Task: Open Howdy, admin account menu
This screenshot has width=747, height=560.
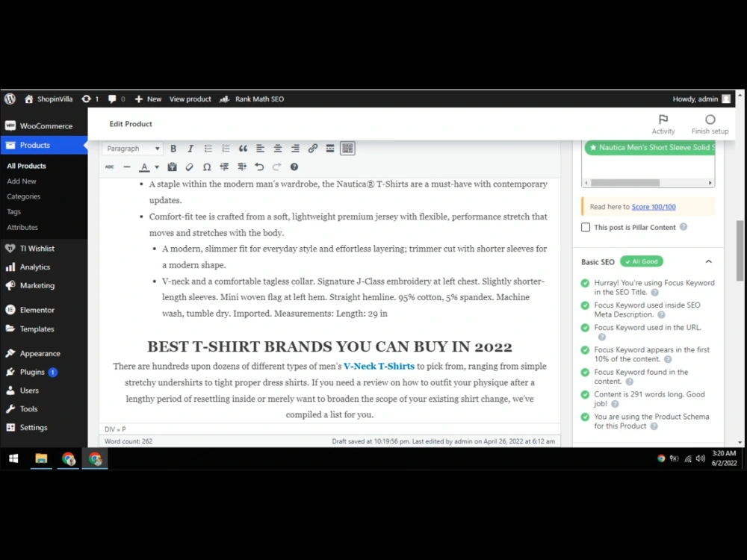Action: click(701, 99)
